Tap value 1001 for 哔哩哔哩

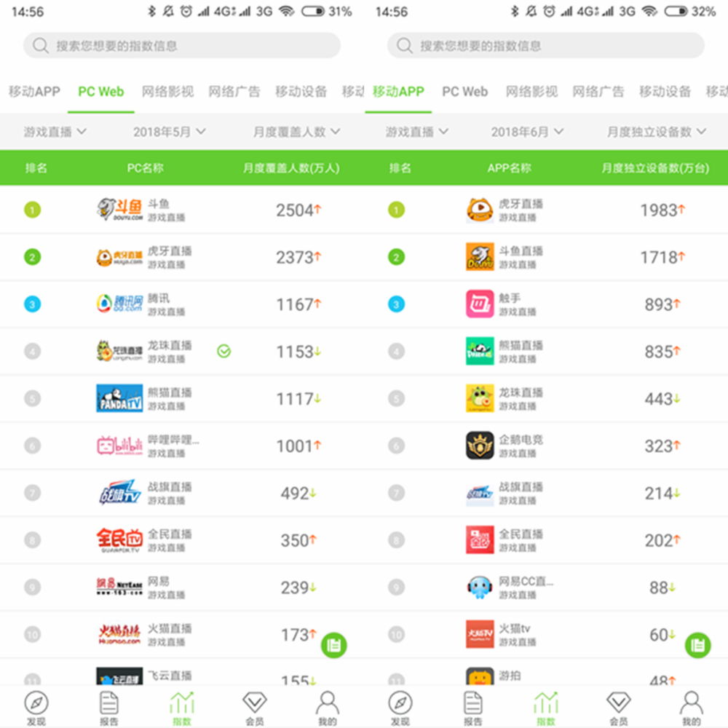[295, 446]
